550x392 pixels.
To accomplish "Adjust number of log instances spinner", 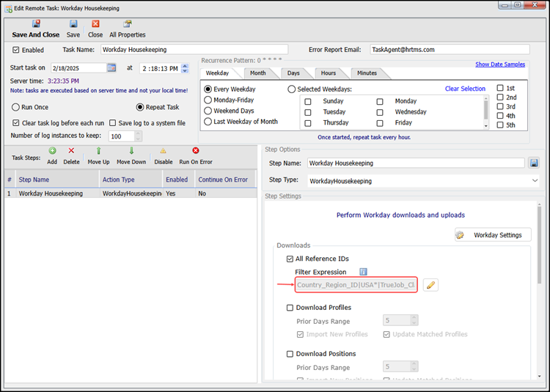I will (x=138, y=136).
